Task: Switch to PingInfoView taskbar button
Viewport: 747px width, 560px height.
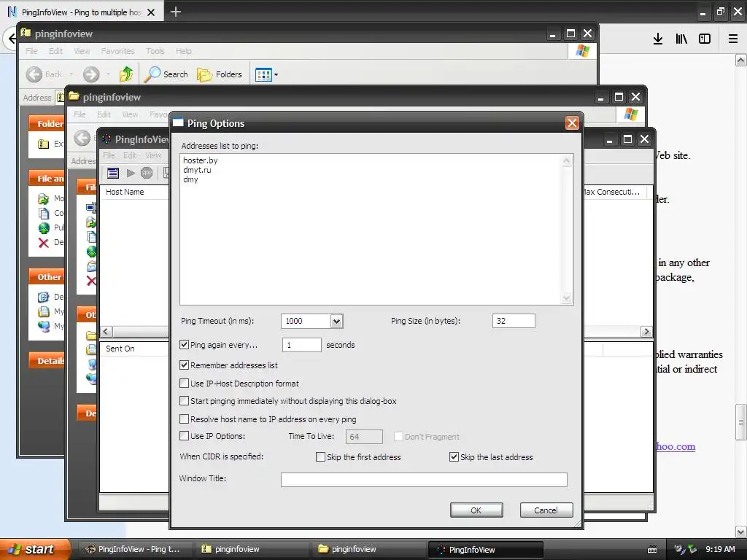Action: click(486, 550)
